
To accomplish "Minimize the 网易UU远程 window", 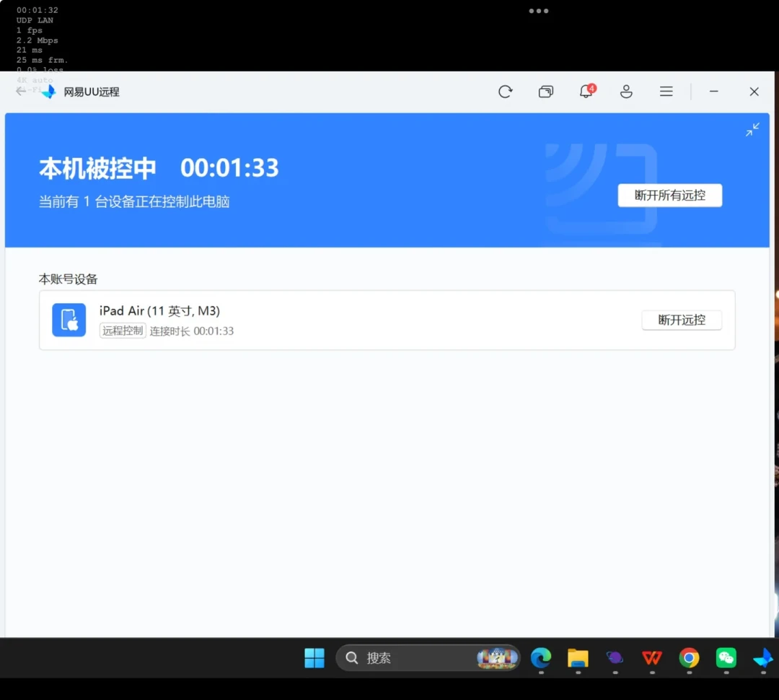I will point(714,92).
